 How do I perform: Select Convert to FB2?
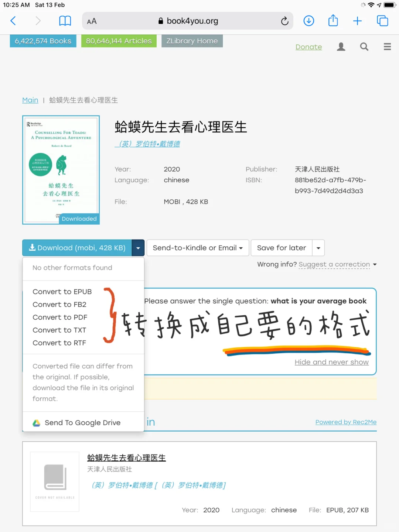coord(59,305)
